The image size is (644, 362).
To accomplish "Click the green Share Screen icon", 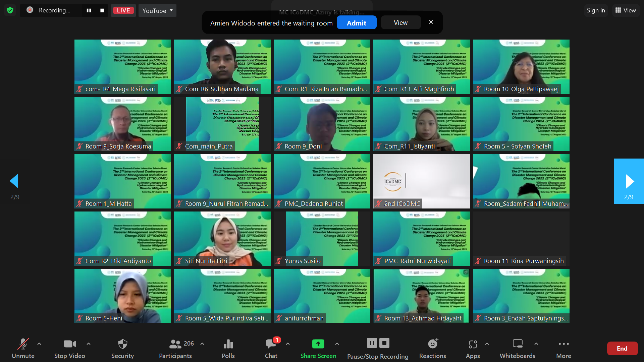I will [x=318, y=344].
